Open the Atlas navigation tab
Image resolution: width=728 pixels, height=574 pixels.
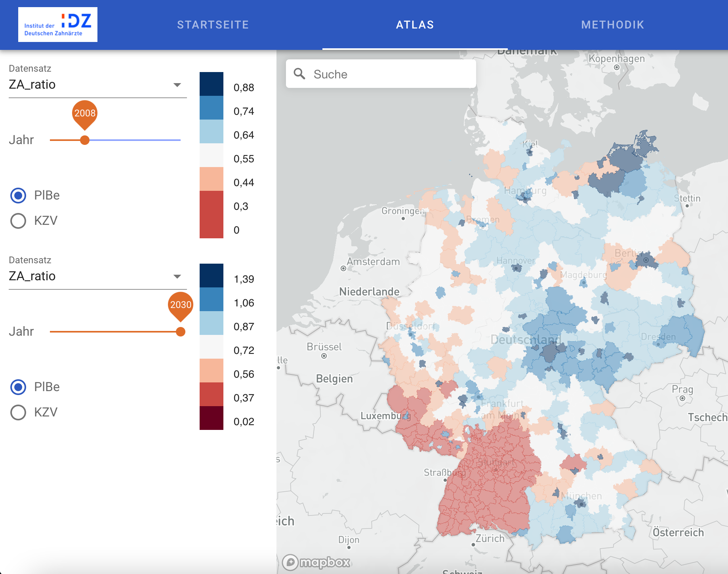point(415,25)
